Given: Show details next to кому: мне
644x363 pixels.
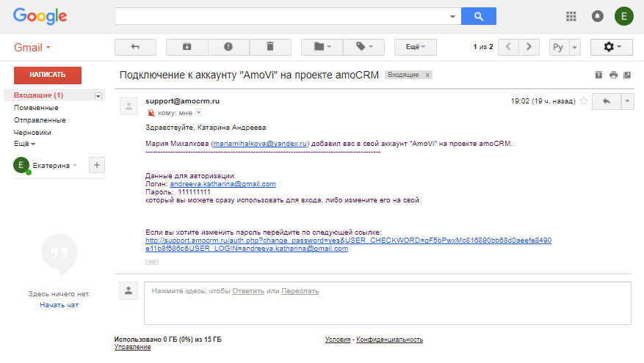Looking at the screenshot, I should click(x=198, y=113).
